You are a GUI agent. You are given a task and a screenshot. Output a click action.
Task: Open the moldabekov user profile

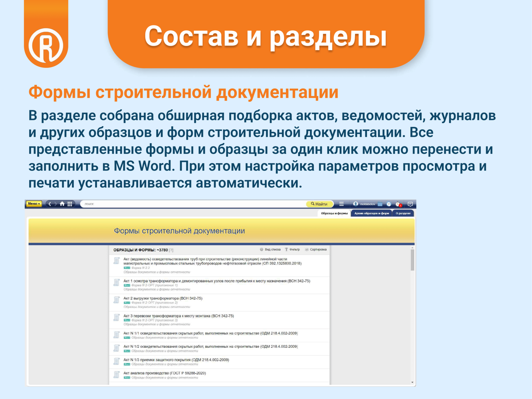pyautogui.click(x=364, y=204)
